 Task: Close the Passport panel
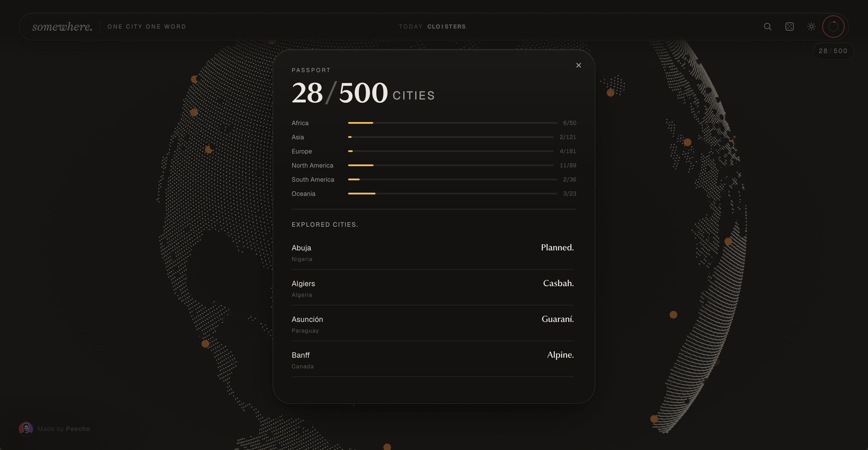tap(579, 65)
